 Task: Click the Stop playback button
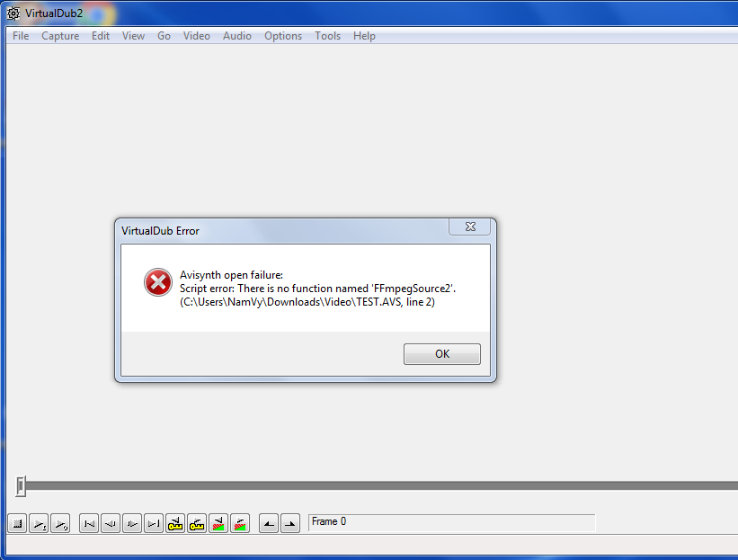tap(17, 523)
